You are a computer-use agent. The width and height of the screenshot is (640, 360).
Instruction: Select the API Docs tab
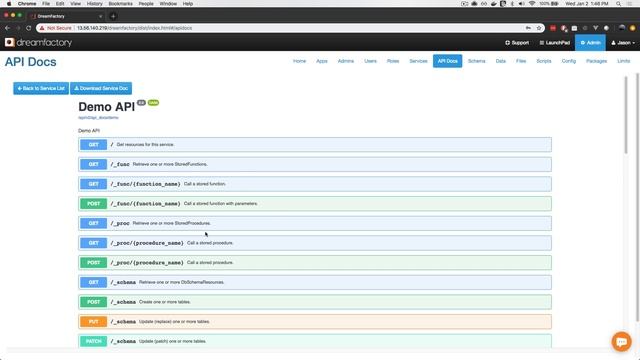(447, 61)
